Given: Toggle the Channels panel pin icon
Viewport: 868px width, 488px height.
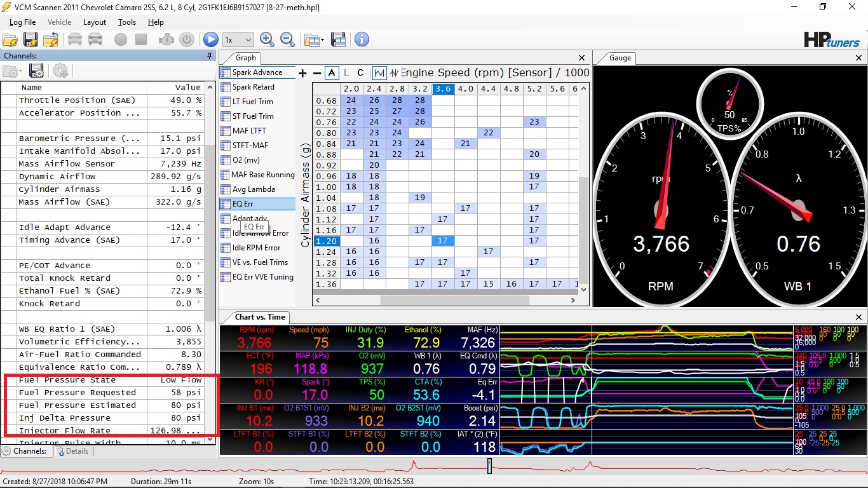Looking at the screenshot, I should (x=210, y=56).
